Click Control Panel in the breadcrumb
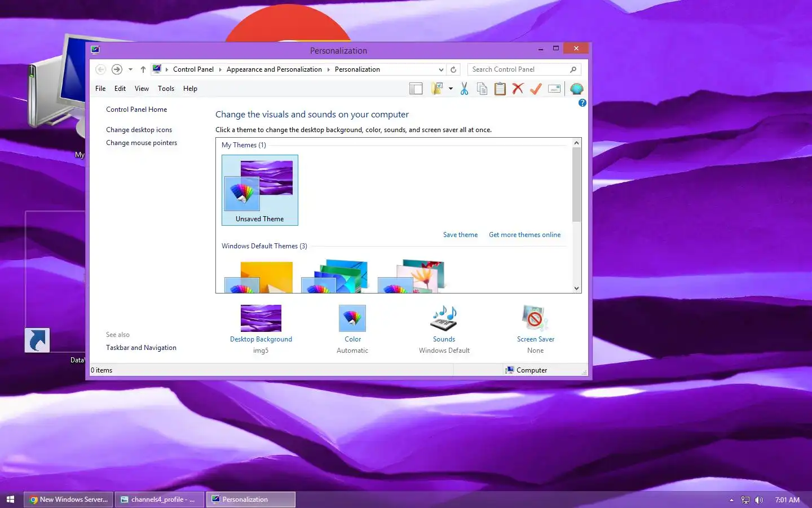Image resolution: width=812 pixels, height=508 pixels. click(x=193, y=69)
